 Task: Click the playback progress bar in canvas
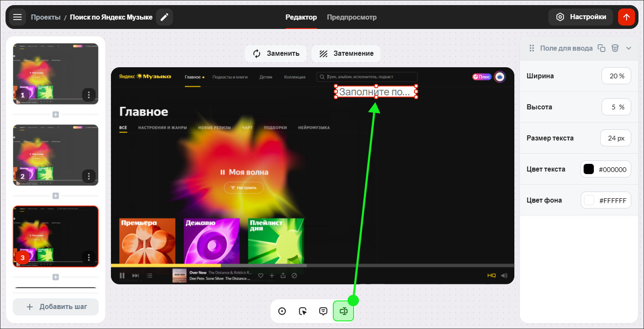pos(312,266)
